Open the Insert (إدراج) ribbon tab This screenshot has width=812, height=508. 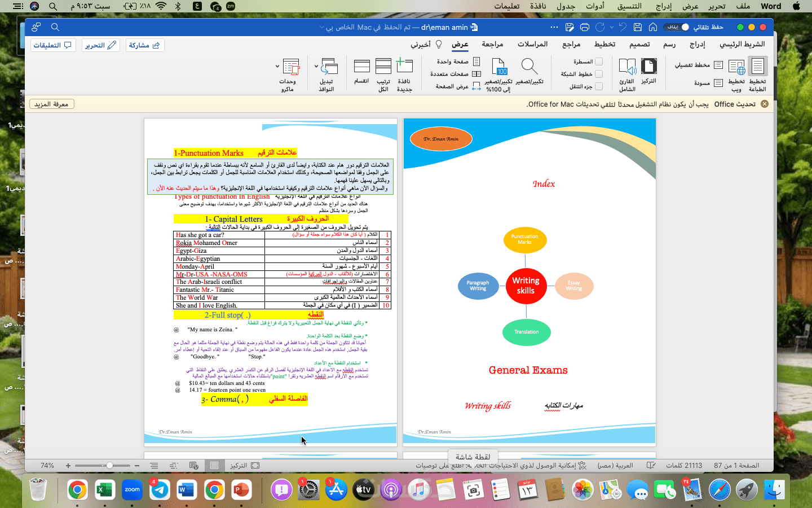coord(698,44)
